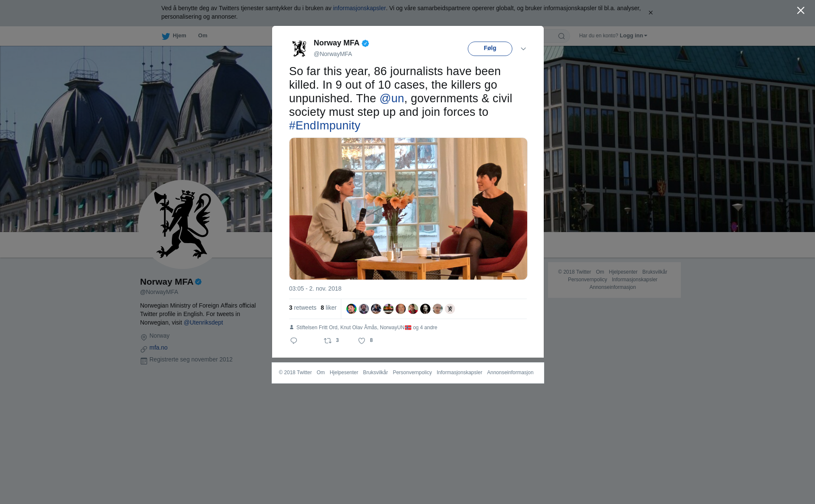815x504 pixels.
Task: Expand the tweet options chevron menu
Action: [x=523, y=49]
